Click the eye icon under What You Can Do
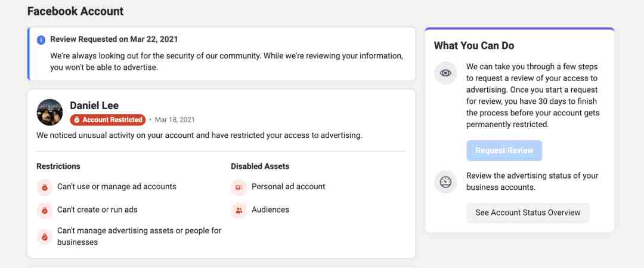The height and width of the screenshot is (268, 644). coord(445,73)
